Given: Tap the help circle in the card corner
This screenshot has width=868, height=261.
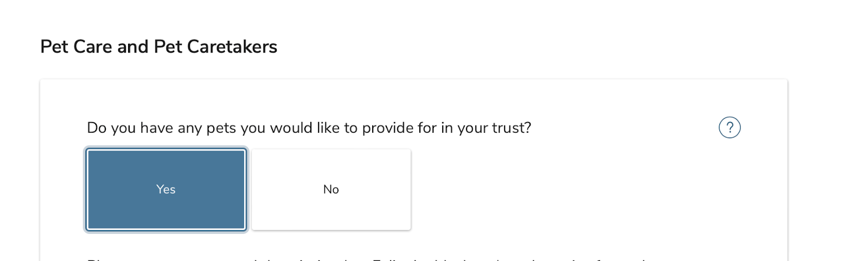Looking at the screenshot, I should click(x=729, y=128).
